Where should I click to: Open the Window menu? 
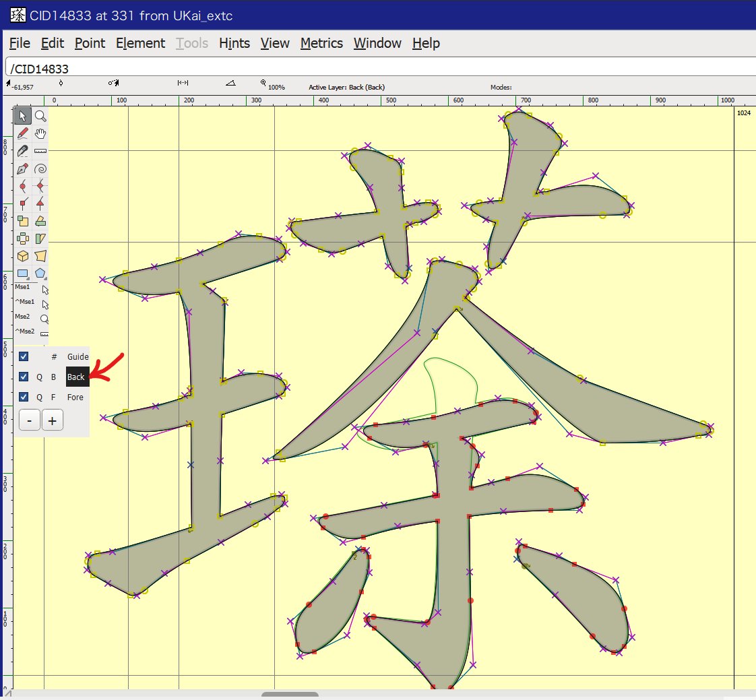[377, 43]
